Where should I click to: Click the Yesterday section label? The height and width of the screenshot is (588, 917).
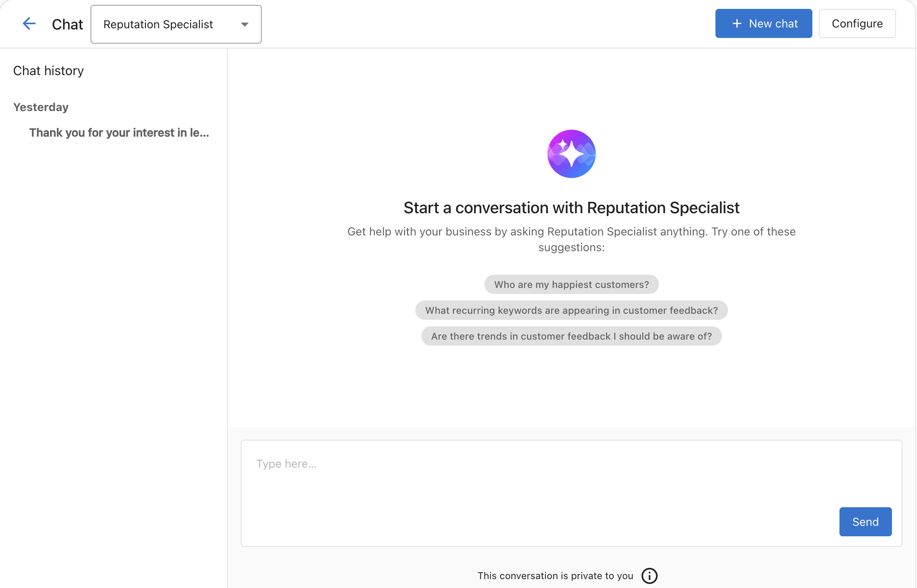coord(40,107)
